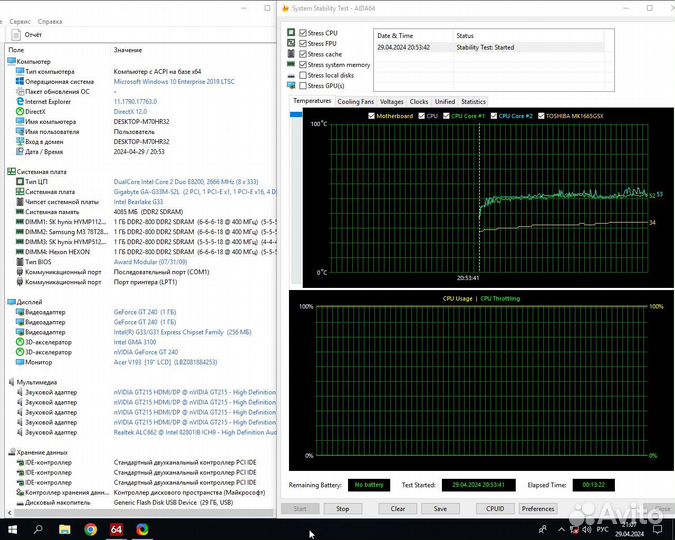Click the Чипсет системной платы icon
The image size is (675, 540).
pyautogui.click(x=20, y=202)
